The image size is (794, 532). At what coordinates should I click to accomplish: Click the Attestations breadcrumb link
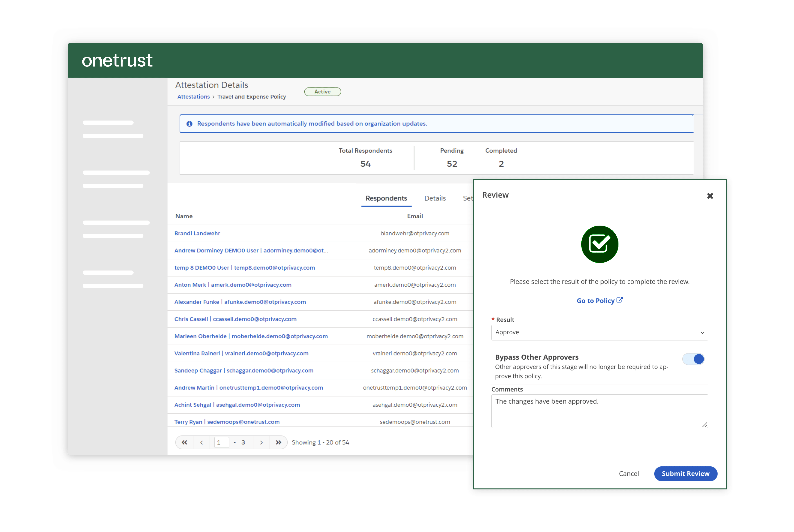(193, 97)
